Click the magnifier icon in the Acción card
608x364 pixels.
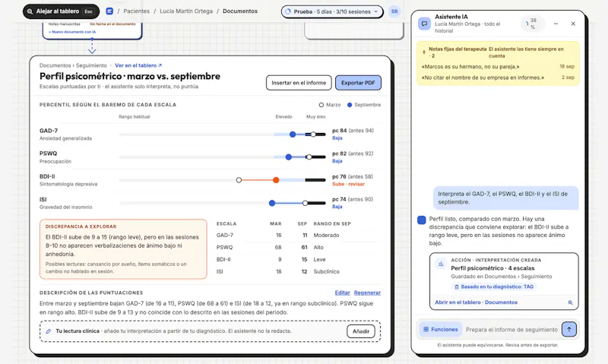pos(571,302)
